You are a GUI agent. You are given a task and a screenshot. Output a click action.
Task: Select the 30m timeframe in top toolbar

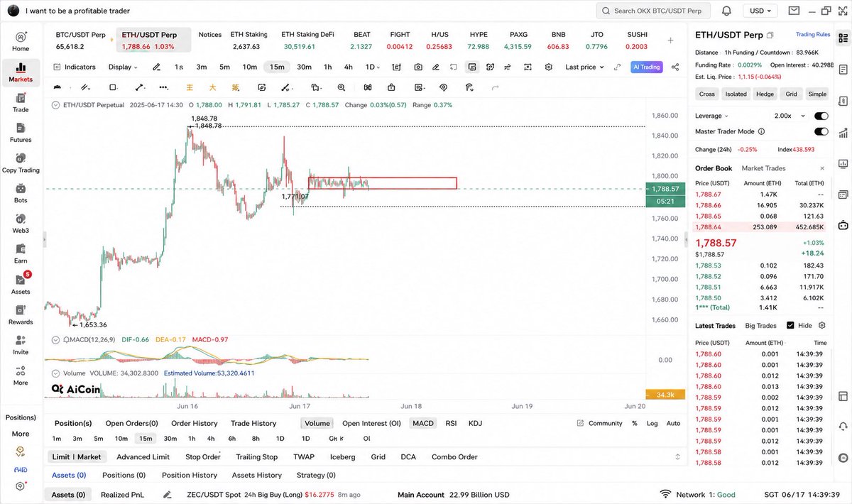[x=304, y=67]
